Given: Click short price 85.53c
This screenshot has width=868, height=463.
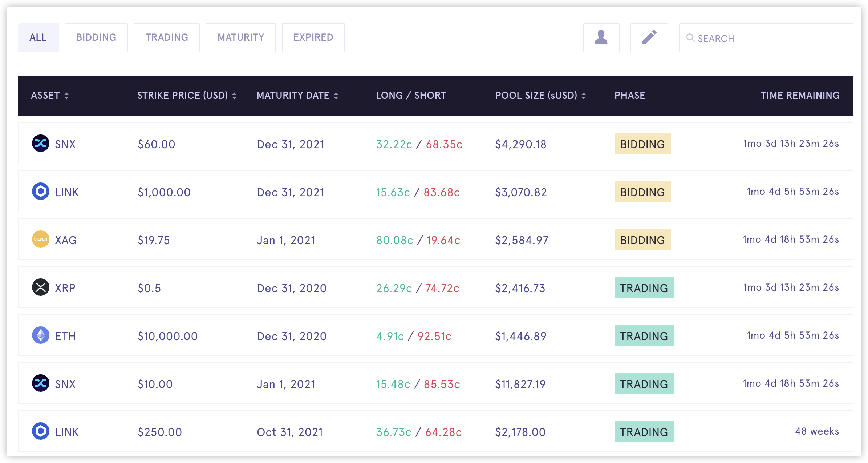Looking at the screenshot, I should pyautogui.click(x=442, y=384).
